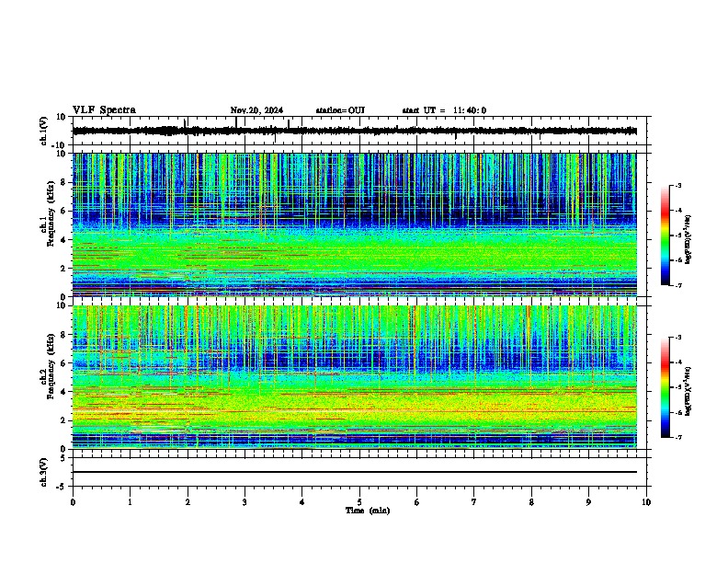Click time axis tick label "2"
The height and width of the screenshot is (563, 728).
coord(188,502)
